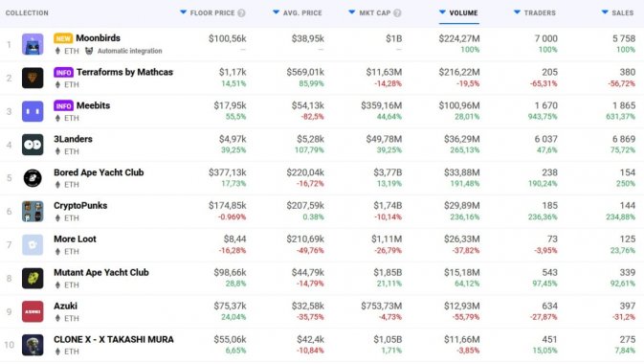The image size is (644, 364).
Task: Click the INFO badge beside Meebits
Action: click(64, 105)
